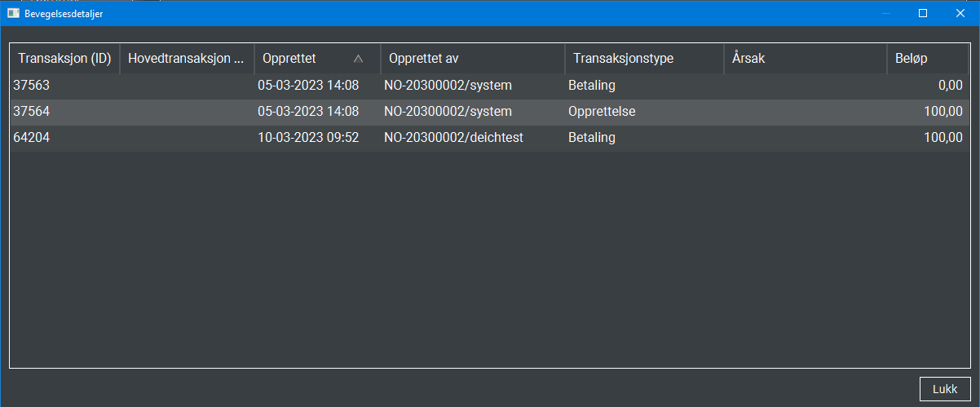Image resolution: width=980 pixels, height=407 pixels.
Task: Click the 10-03-2023 09:52 date cell
Action: click(x=308, y=138)
